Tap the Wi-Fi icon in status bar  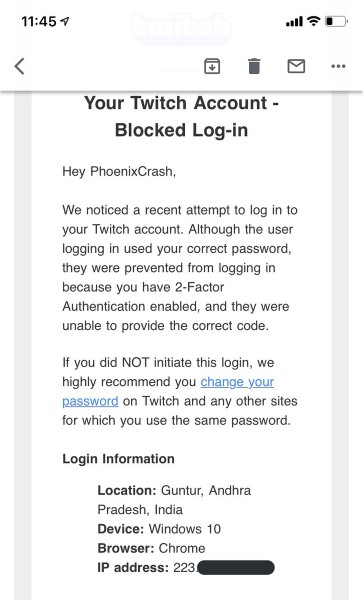point(314,21)
